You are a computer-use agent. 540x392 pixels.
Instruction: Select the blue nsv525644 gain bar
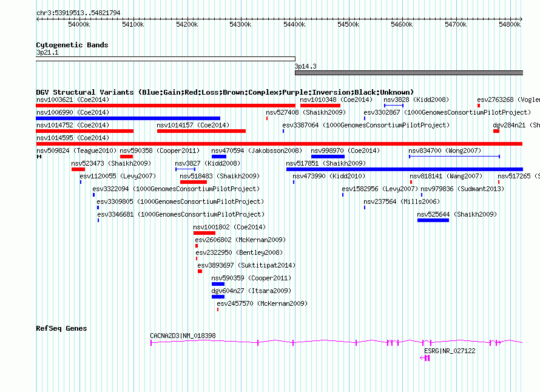433,220
